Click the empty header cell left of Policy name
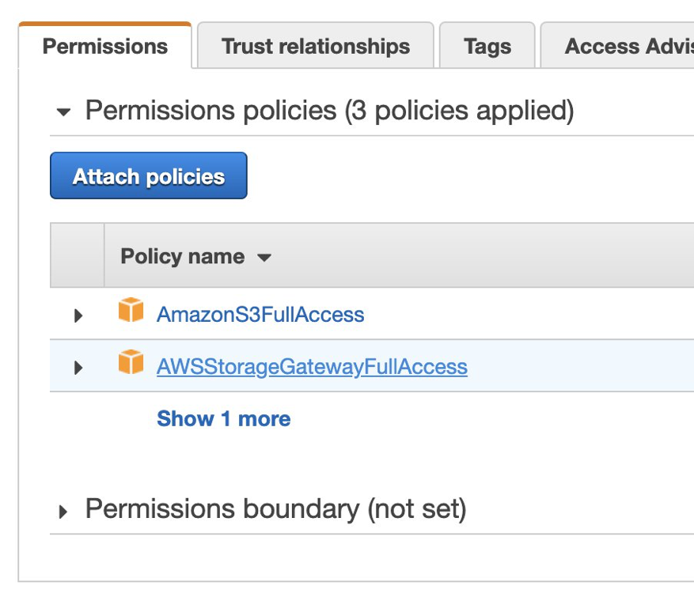The height and width of the screenshot is (616, 694). [77, 255]
